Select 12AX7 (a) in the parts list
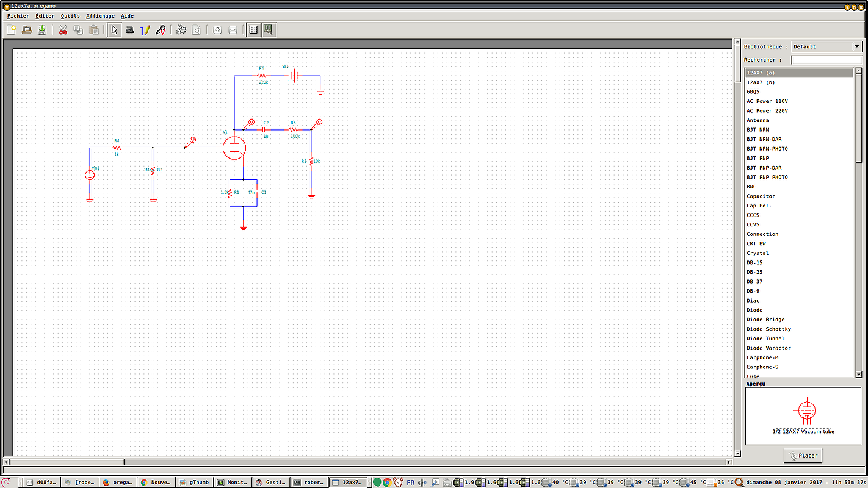Viewport: 868px width, 488px height. click(798, 73)
